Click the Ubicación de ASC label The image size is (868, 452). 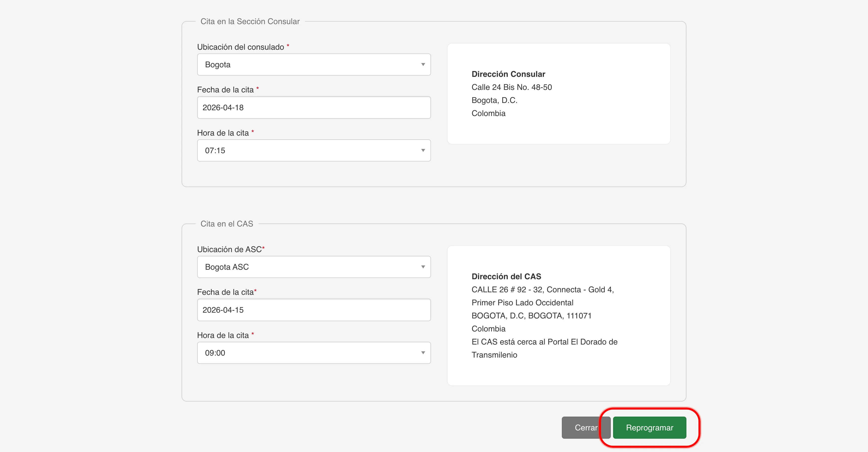229,250
